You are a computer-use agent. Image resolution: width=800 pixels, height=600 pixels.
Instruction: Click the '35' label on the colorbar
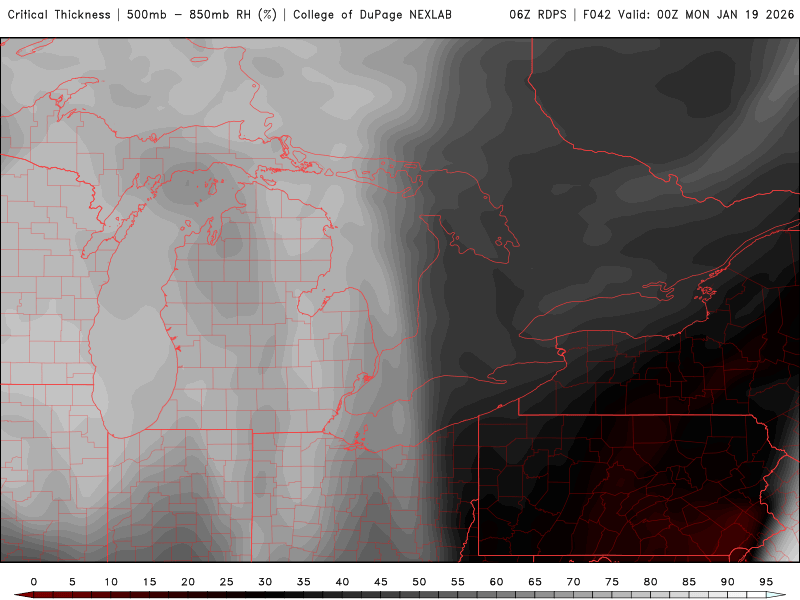304,582
